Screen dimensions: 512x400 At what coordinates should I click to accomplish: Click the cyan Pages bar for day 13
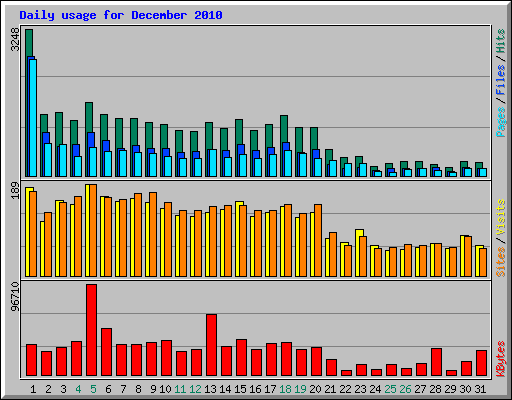[x=213, y=163]
